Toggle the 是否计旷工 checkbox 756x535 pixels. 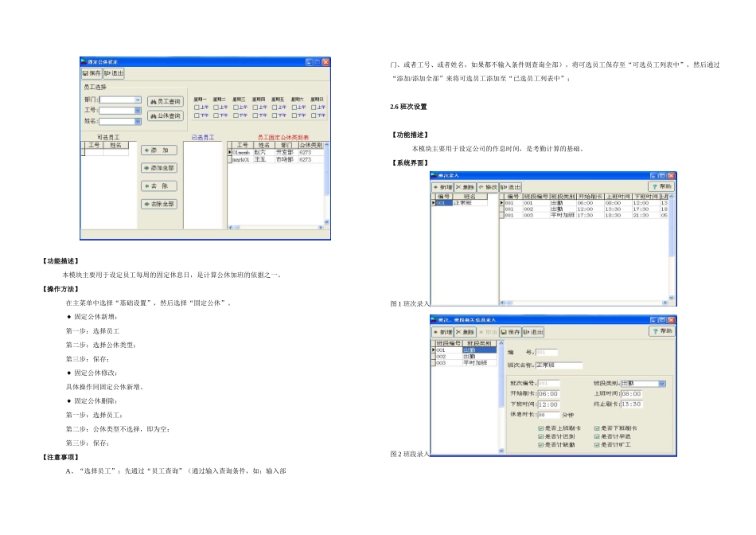pos(597,445)
